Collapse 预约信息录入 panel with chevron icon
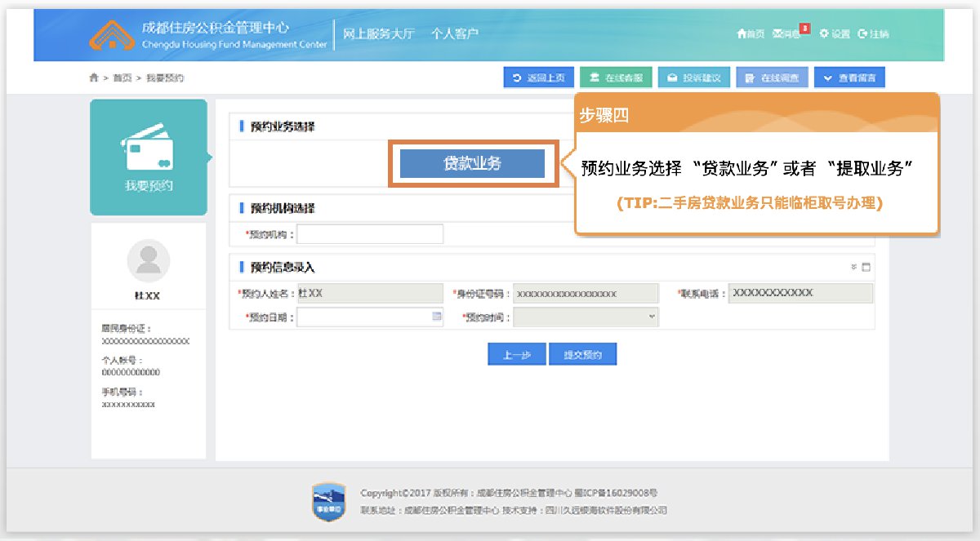The width and height of the screenshot is (980, 541). click(854, 267)
